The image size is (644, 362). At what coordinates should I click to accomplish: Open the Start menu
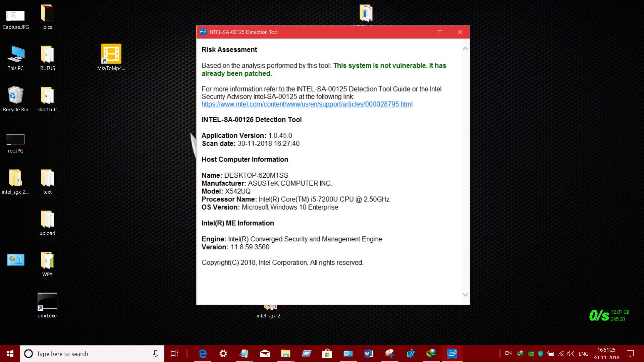10,354
